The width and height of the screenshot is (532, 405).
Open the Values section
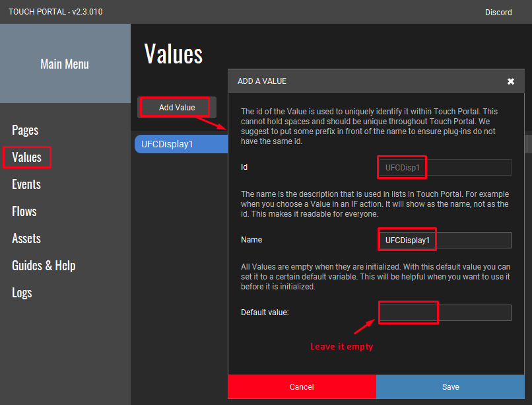coord(27,157)
